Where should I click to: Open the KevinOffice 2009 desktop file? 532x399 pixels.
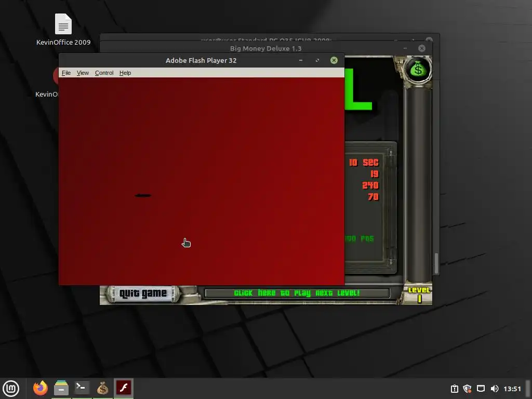point(63,30)
